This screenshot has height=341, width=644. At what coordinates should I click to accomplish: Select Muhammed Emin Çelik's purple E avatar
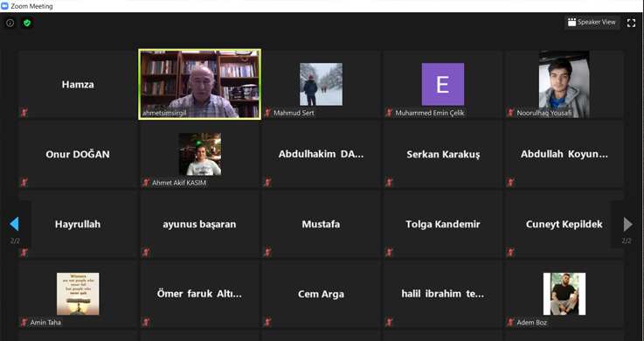tap(443, 84)
